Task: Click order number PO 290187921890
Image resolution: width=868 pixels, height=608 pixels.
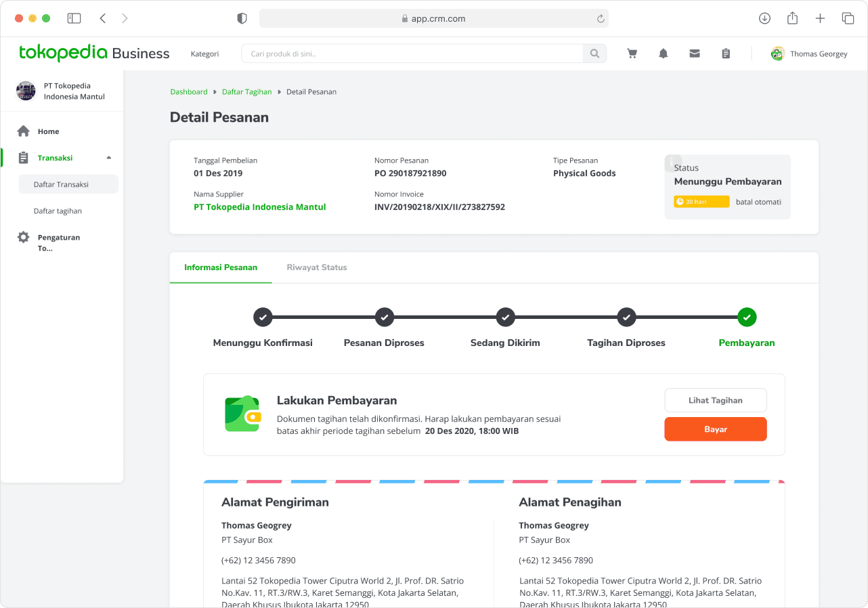Action: pyautogui.click(x=410, y=173)
